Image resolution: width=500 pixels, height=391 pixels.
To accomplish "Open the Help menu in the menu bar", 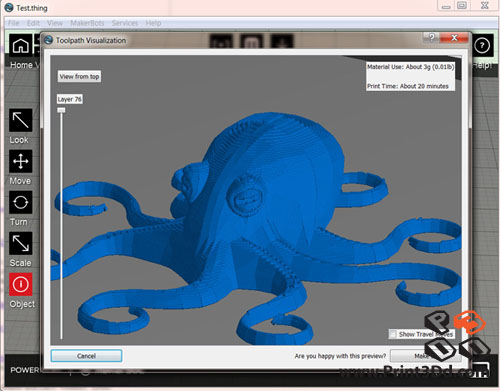I will [x=153, y=23].
